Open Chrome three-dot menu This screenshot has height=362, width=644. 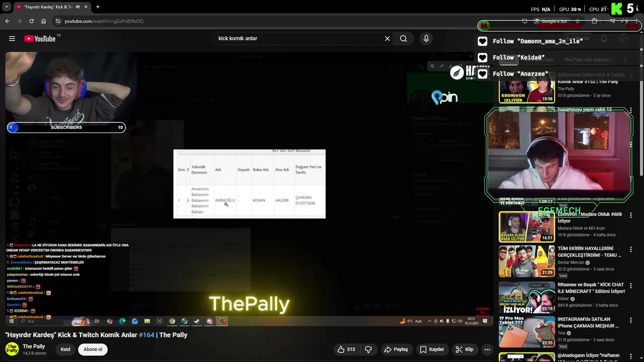pyautogui.click(x=636, y=21)
